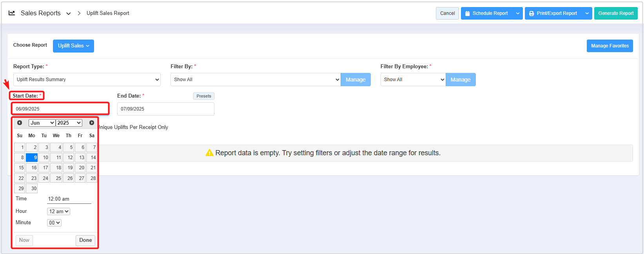This screenshot has height=254, width=644.
Task: Click the Presets button near End Date
Action: [203, 96]
